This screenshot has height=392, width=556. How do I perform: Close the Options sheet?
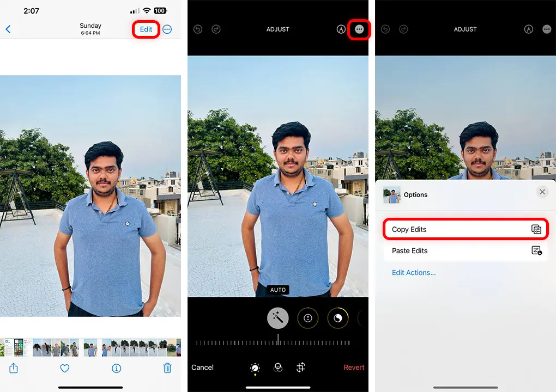tap(542, 192)
